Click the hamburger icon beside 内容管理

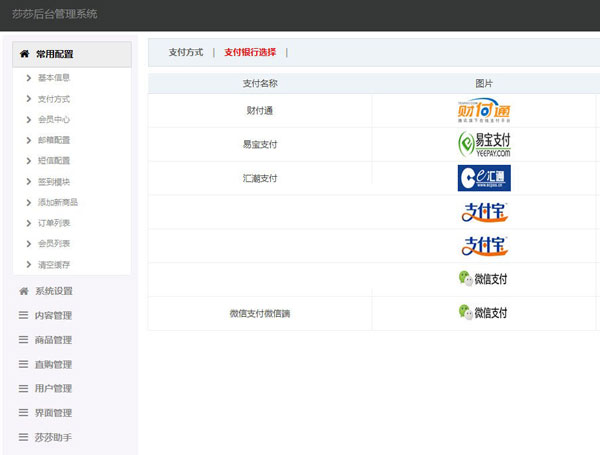[23, 315]
